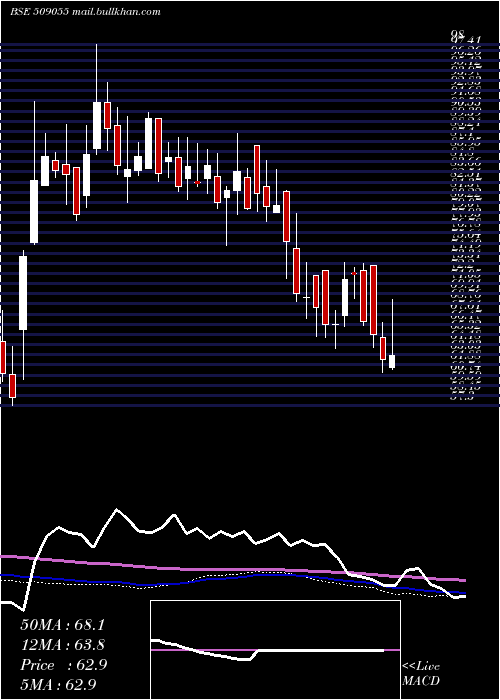Click the '<<Live MACD' label

421,673
